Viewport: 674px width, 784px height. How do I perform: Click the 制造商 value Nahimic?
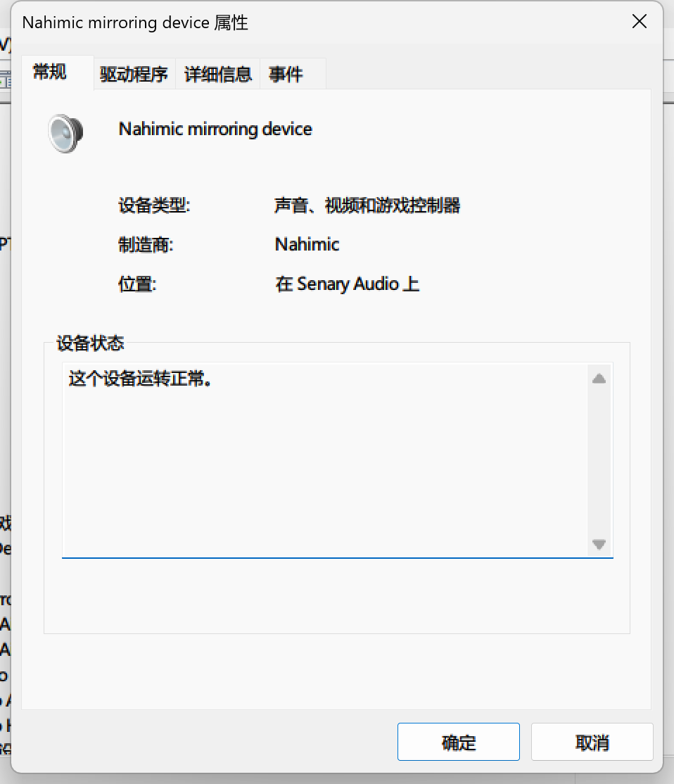(307, 244)
